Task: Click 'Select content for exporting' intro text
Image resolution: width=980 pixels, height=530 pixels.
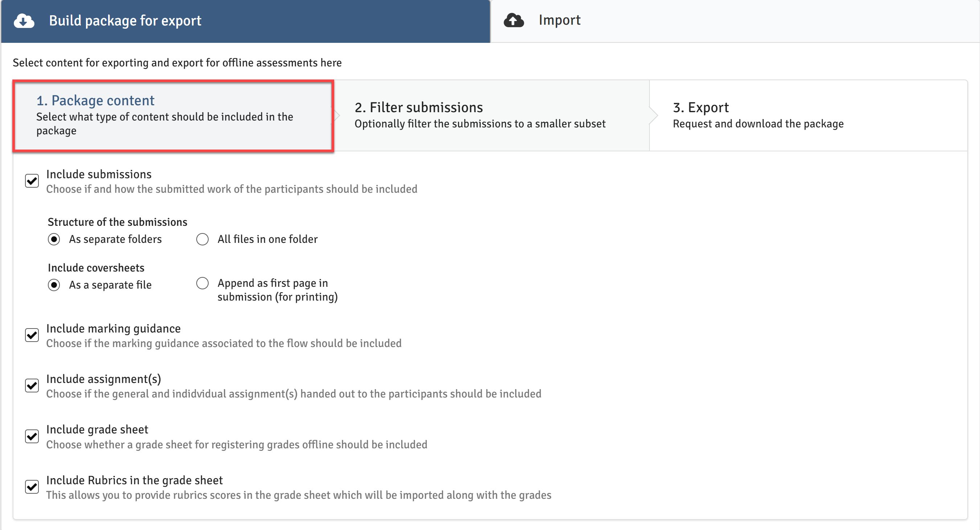Action: (177, 62)
